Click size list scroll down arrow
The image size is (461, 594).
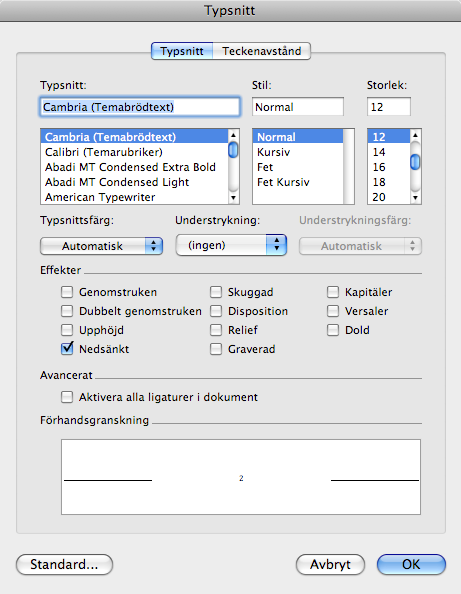click(416, 198)
